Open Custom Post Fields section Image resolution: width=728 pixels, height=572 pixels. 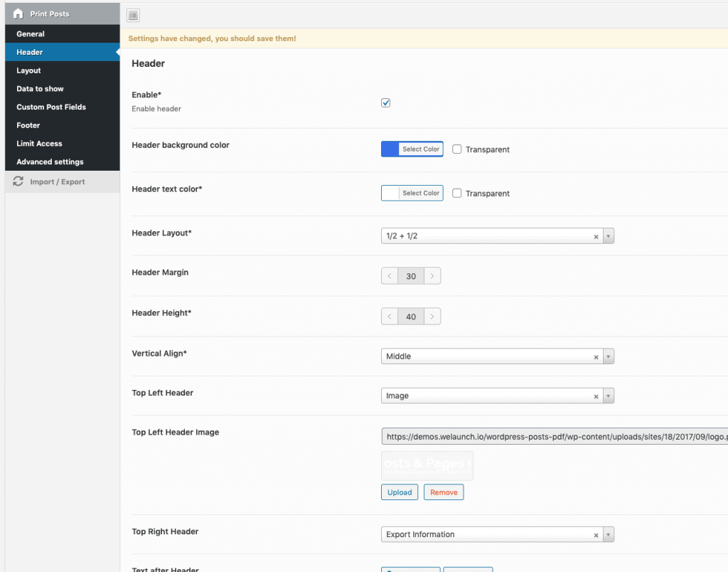(x=63, y=107)
